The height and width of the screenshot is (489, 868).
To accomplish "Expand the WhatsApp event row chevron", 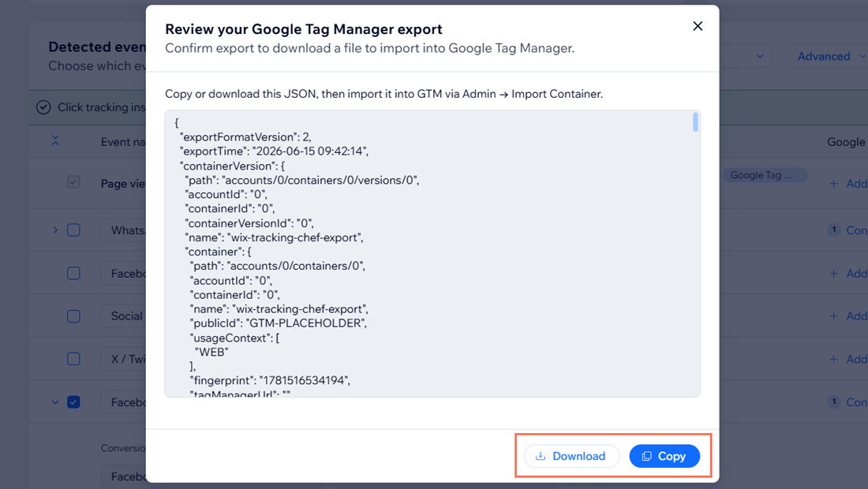I will click(55, 230).
